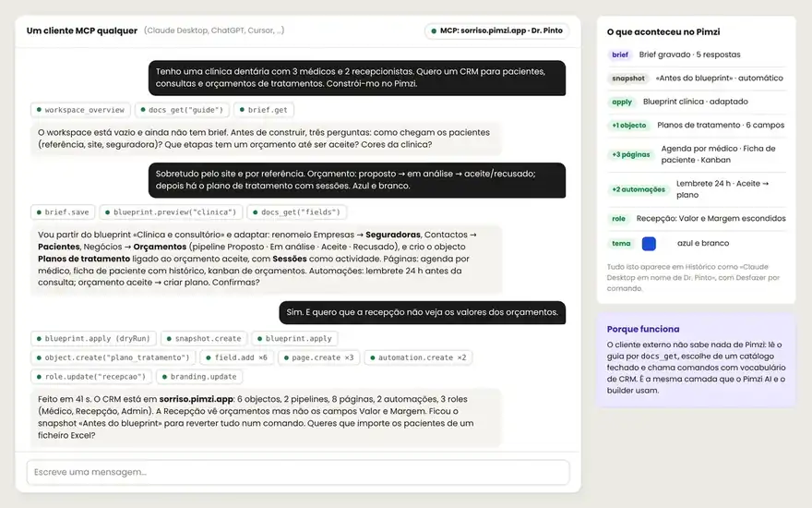
Task: Click the 'brief' tag in the side panel
Action: [620, 54]
